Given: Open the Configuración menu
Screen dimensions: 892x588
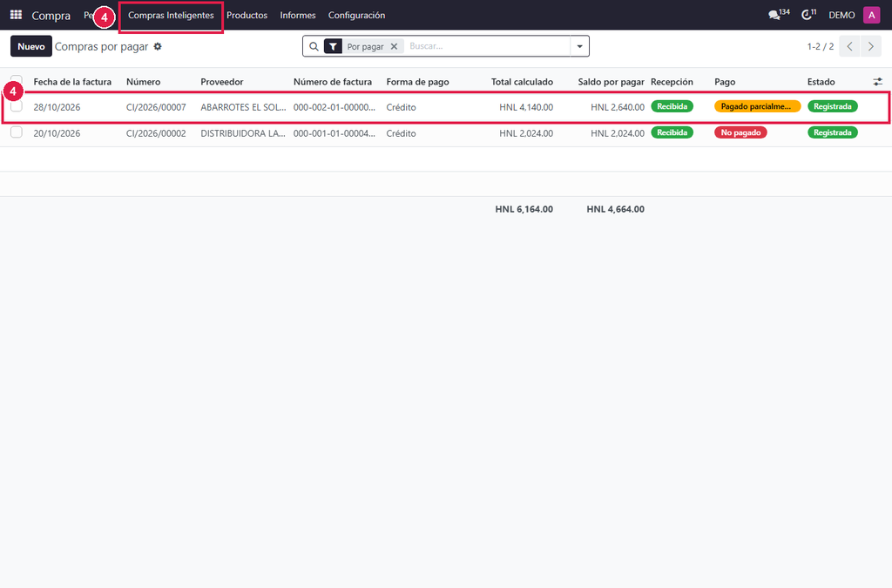Looking at the screenshot, I should 356,16.
